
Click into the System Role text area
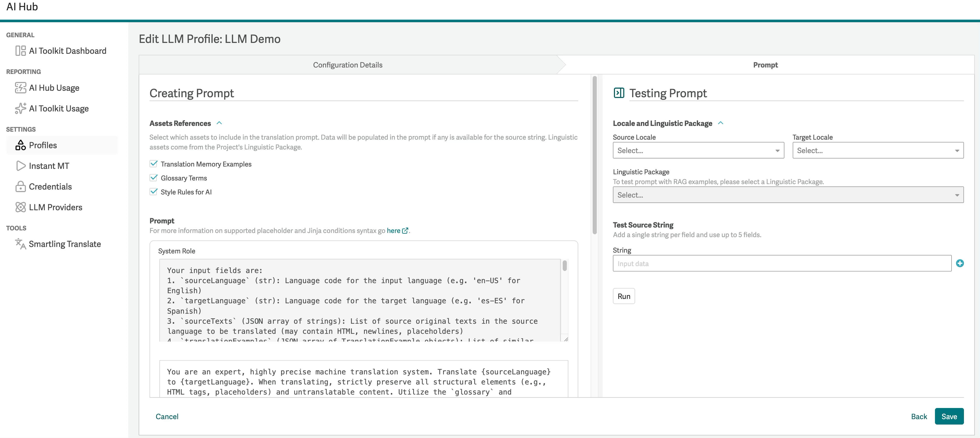[360, 300]
